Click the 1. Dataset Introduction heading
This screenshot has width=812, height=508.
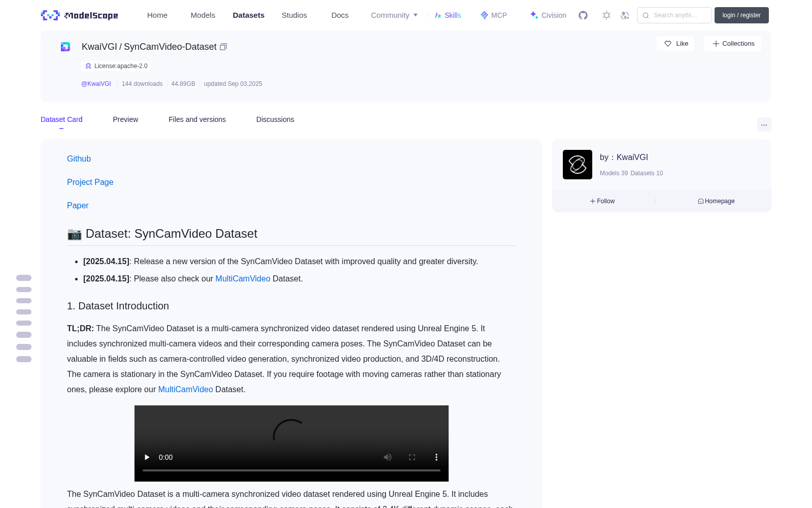tap(118, 306)
